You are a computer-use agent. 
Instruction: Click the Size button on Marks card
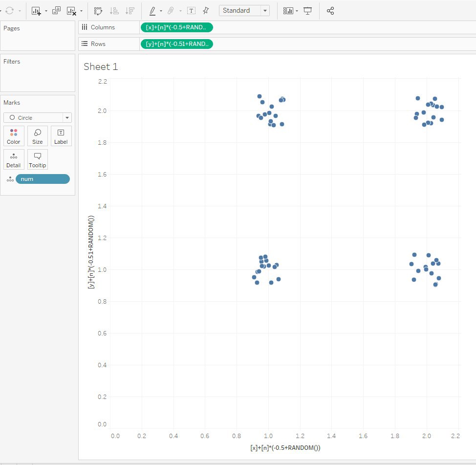(37, 136)
